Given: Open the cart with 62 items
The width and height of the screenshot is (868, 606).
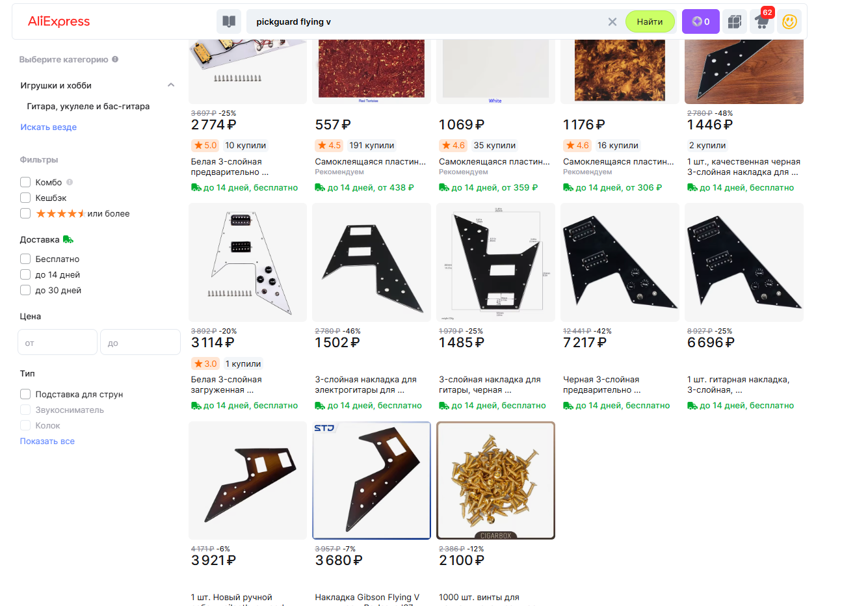Looking at the screenshot, I should tap(762, 21).
